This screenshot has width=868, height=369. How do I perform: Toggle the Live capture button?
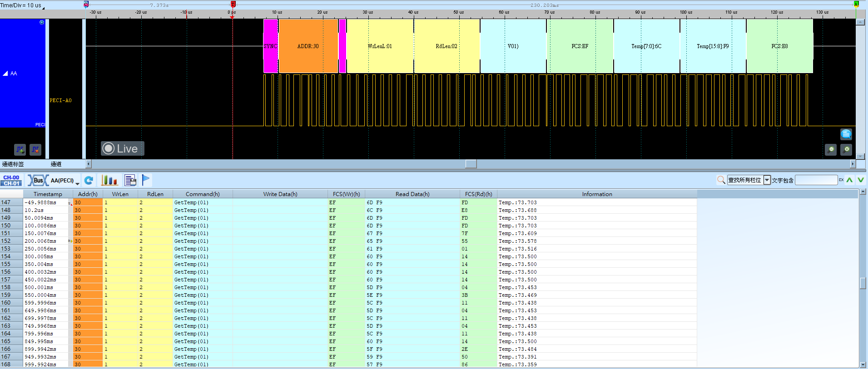tap(123, 148)
